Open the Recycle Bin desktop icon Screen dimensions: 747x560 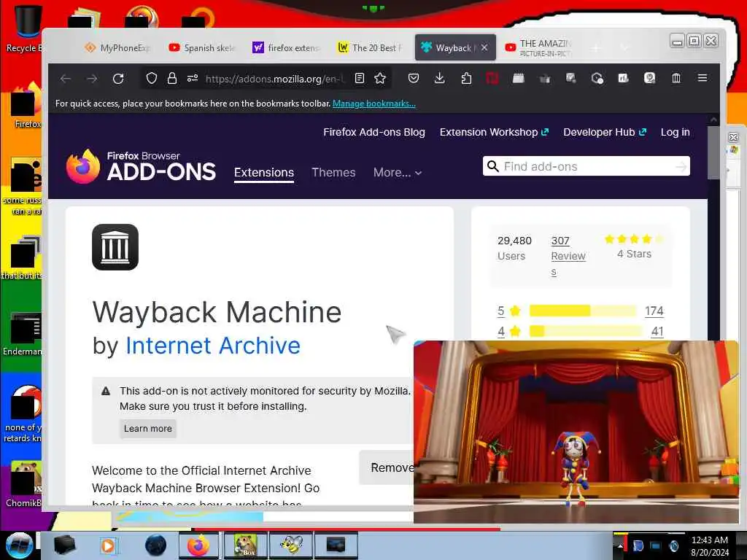point(24,28)
